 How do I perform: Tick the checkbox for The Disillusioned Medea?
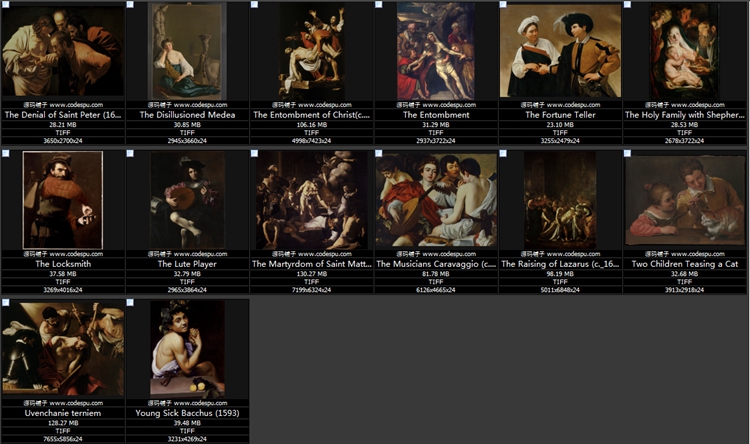[x=130, y=4]
